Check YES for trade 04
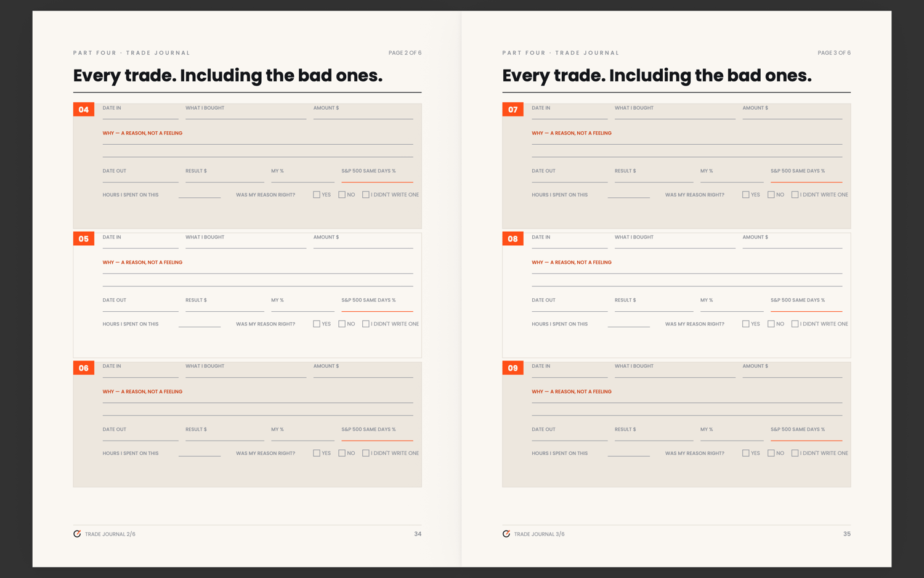924x578 pixels. [x=317, y=195]
